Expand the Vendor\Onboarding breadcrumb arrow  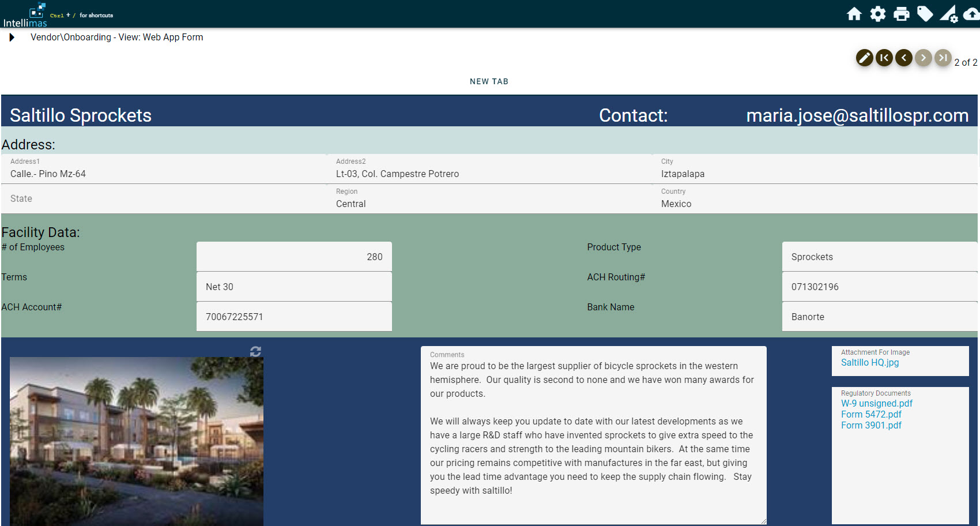click(x=12, y=37)
